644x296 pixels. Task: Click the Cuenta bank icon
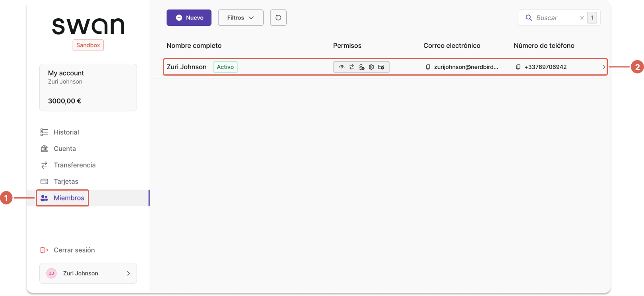pyautogui.click(x=44, y=148)
